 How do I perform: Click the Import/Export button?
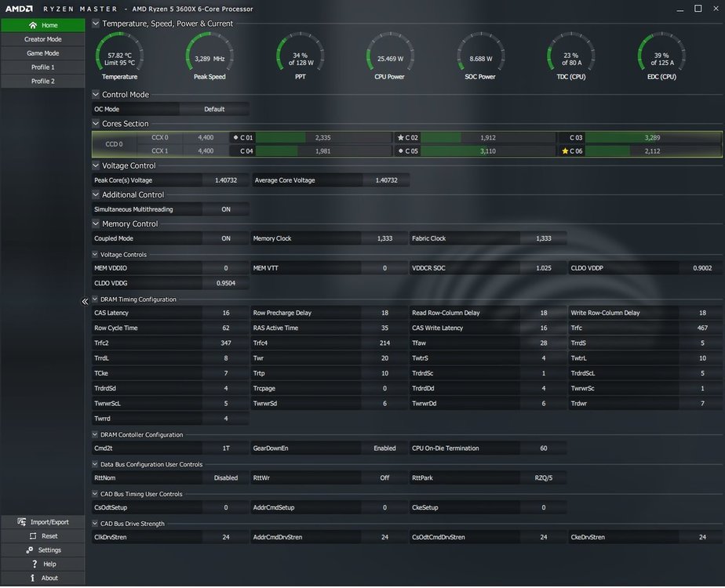pyautogui.click(x=43, y=522)
